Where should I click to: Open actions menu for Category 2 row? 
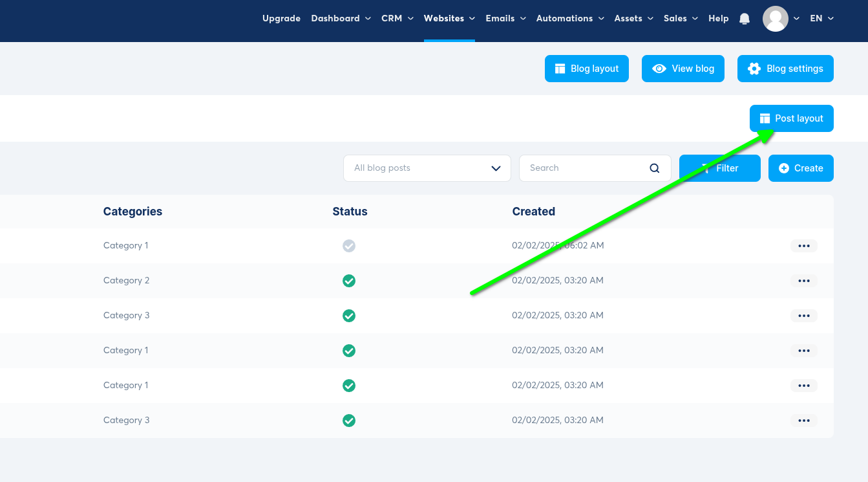(x=803, y=281)
